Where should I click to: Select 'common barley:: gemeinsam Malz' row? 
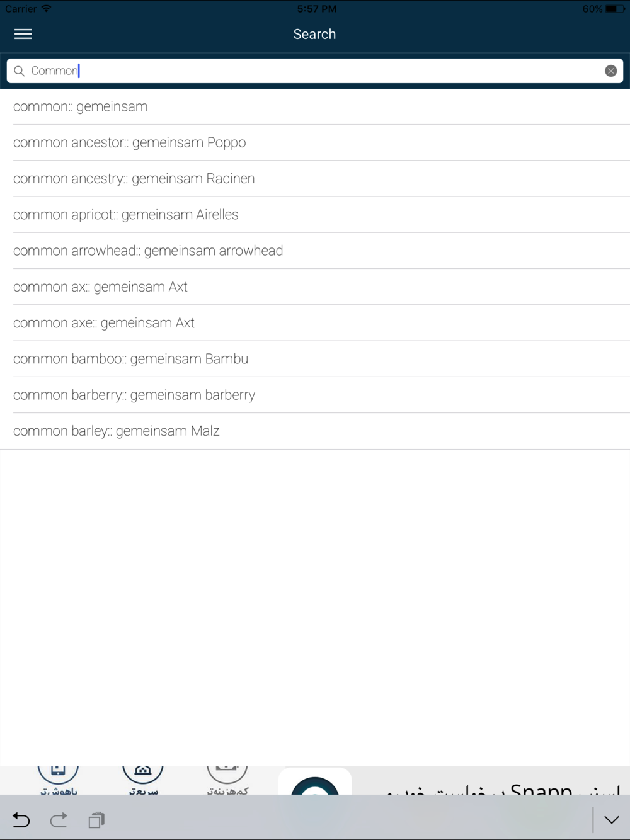tap(315, 431)
